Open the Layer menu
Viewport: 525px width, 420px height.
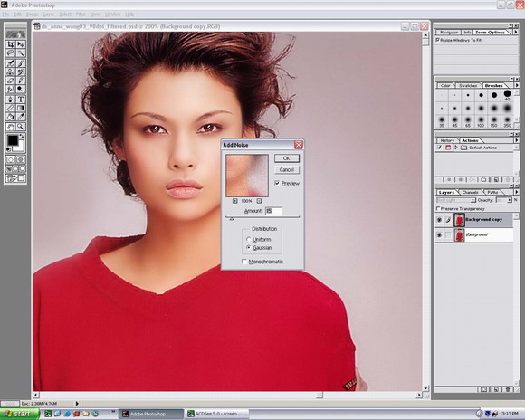click(49, 14)
